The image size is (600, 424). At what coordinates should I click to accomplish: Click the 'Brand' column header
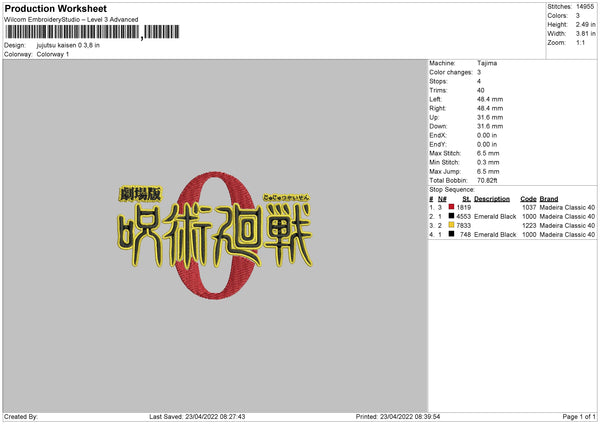click(549, 199)
